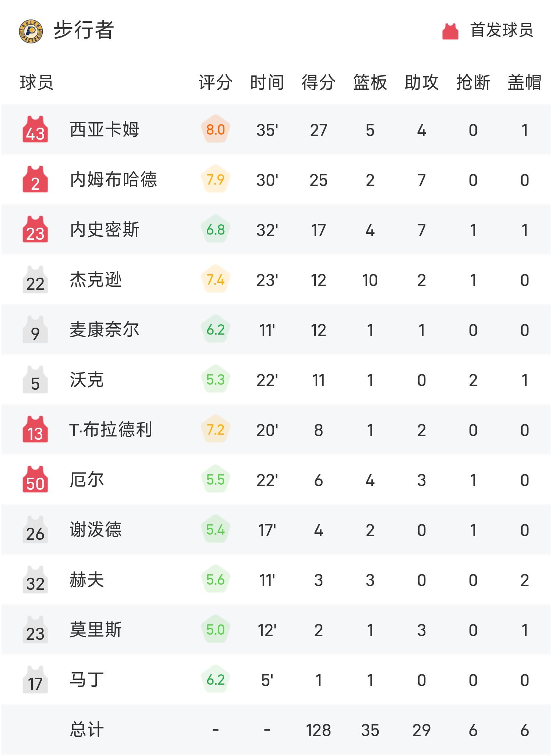Screen dimensions: 552x756
Task: Sort by the 得分 column header
Action: coord(318,82)
